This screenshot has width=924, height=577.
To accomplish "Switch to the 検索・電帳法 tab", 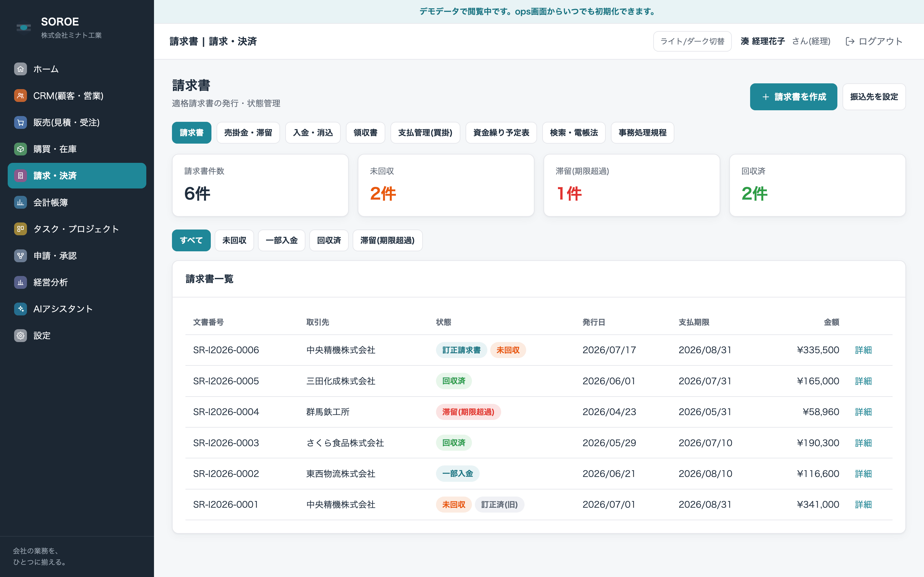I will 574,133.
